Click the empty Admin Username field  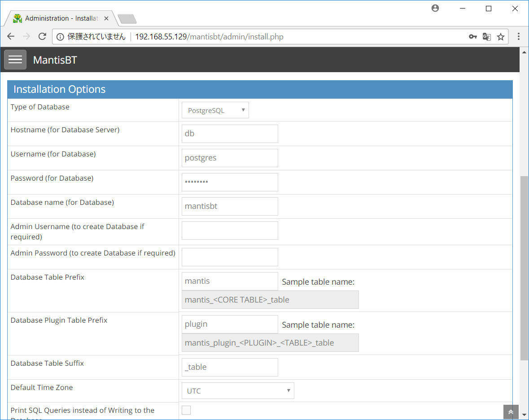[x=230, y=230]
